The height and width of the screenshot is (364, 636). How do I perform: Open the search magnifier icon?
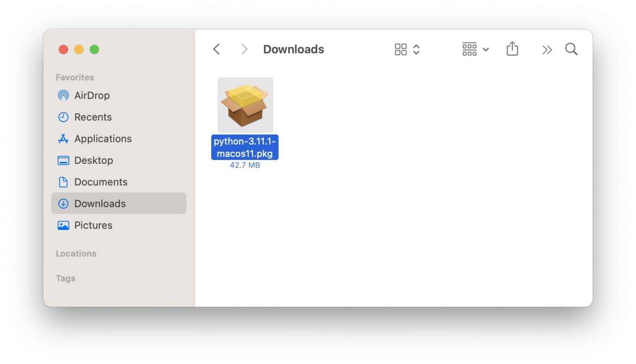tap(571, 49)
